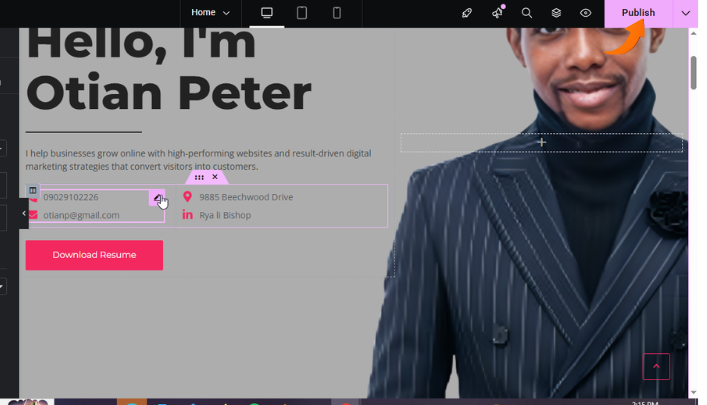Click the column edit handle icon
Viewport: 707px width, 405px height.
coord(32,190)
